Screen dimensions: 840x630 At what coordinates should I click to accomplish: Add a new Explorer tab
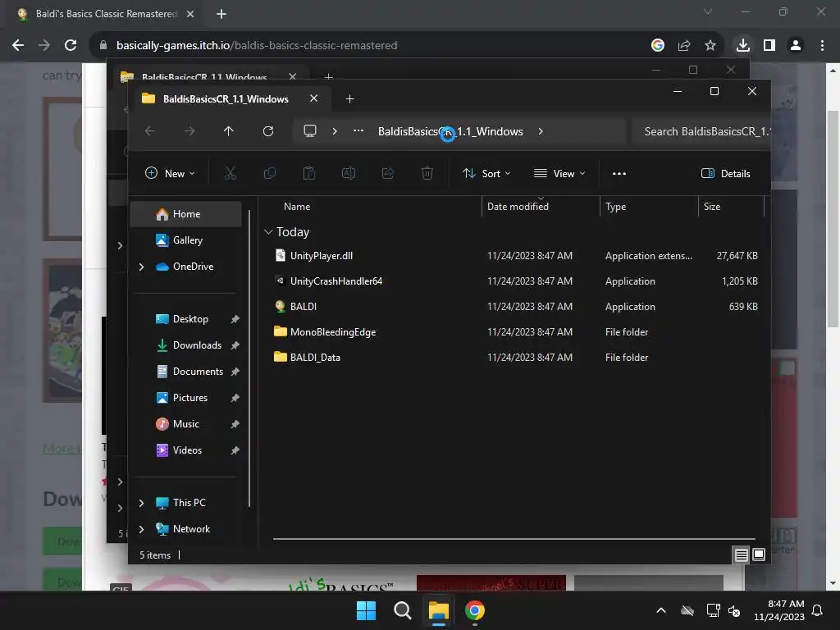pyautogui.click(x=349, y=99)
